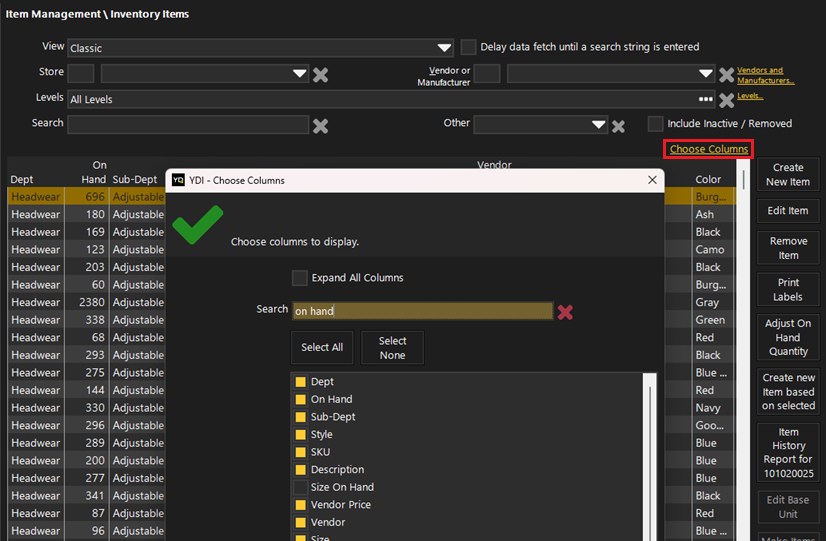This screenshot has width=826, height=541.
Task: Check the Size On Hand column
Action: pyautogui.click(x=300, y=487)
